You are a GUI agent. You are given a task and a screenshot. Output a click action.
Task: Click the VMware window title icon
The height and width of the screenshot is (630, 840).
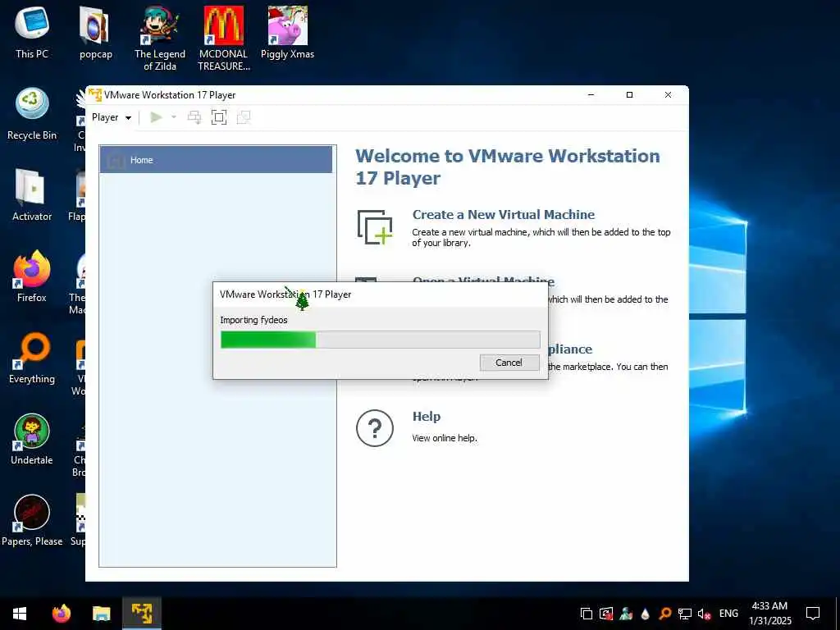pos(95,95)
